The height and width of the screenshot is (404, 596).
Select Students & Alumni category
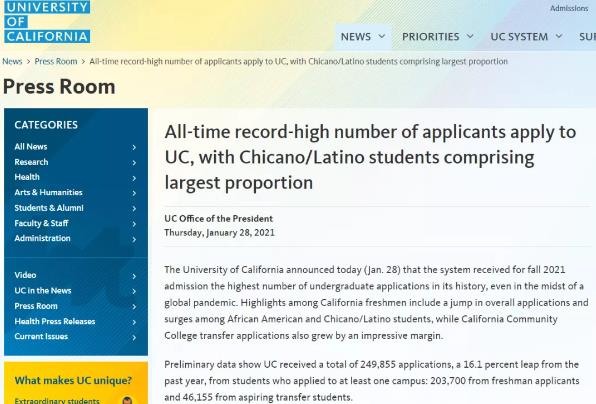[49, 208]
